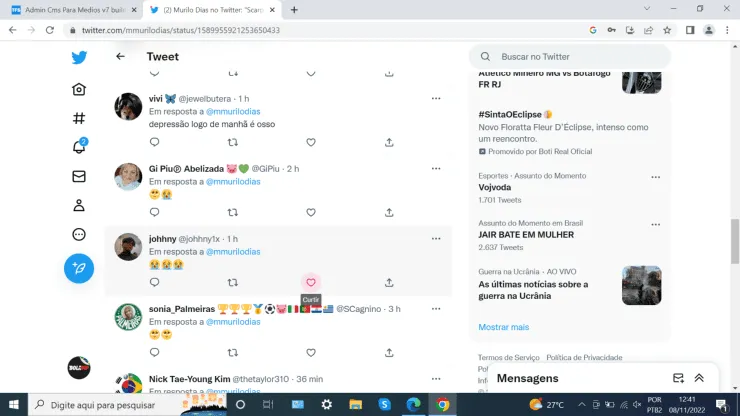Click the blue compose Tweet button
This screenshot has width=740, height=416.
(x=79, y=268)
